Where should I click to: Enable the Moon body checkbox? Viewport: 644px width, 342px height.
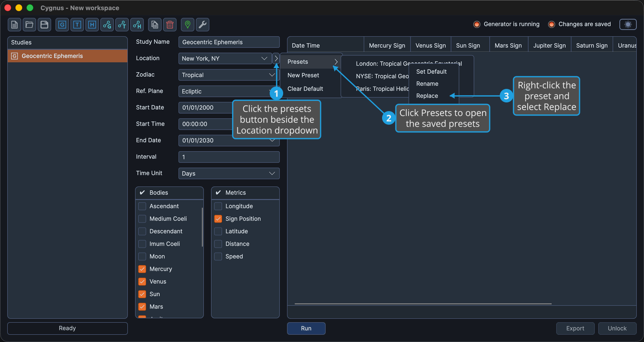click(x=142, y=256)
